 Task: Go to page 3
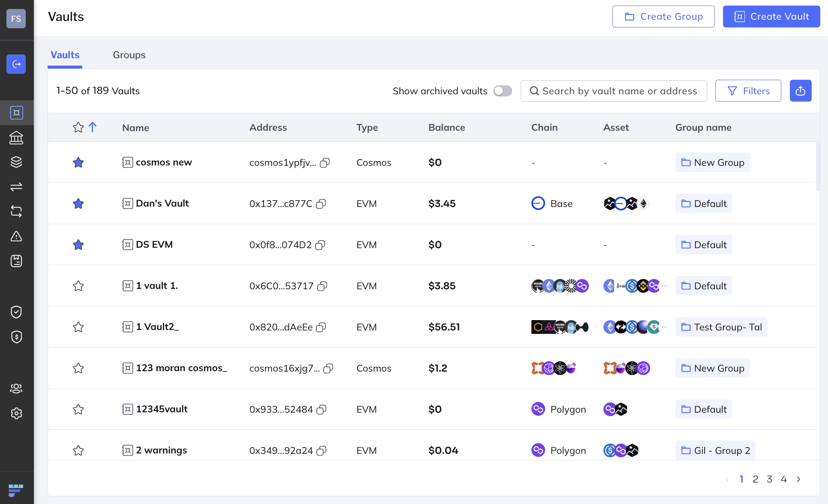click(770, 479)
